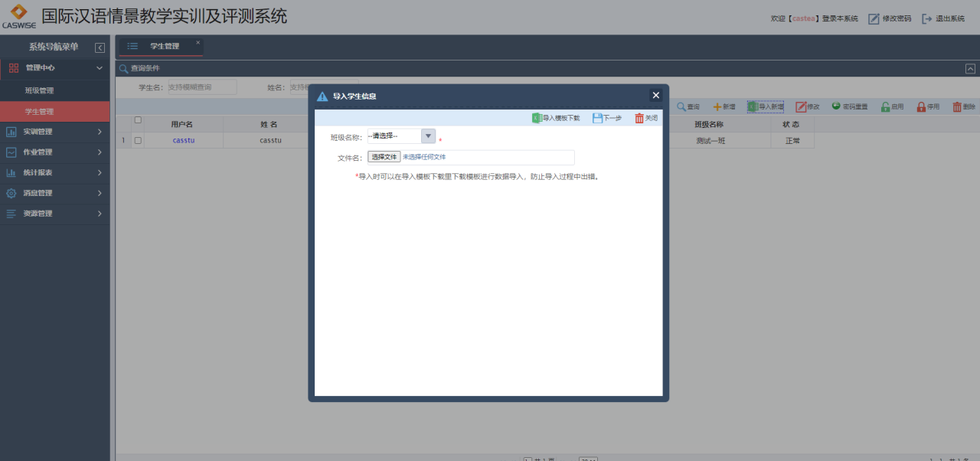Check the checkbox for casstu row
Screen dimensions: 980x461
point(138,140)
